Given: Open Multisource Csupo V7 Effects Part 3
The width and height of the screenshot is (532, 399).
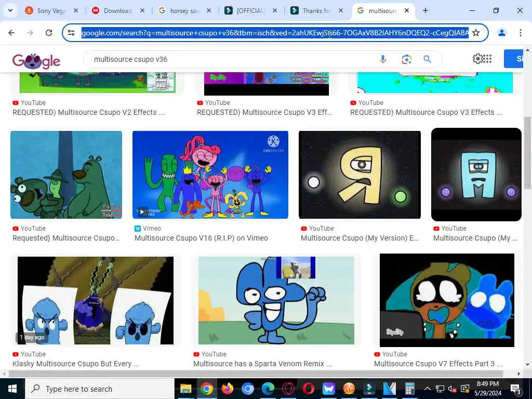Looking at the screenshot, I should (438, 364).
